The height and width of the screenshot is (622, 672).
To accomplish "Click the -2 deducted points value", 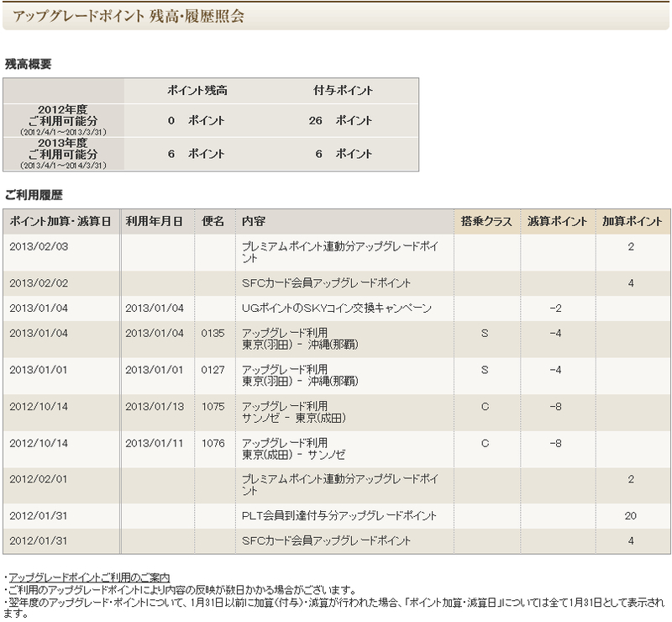I will (555, 308).
